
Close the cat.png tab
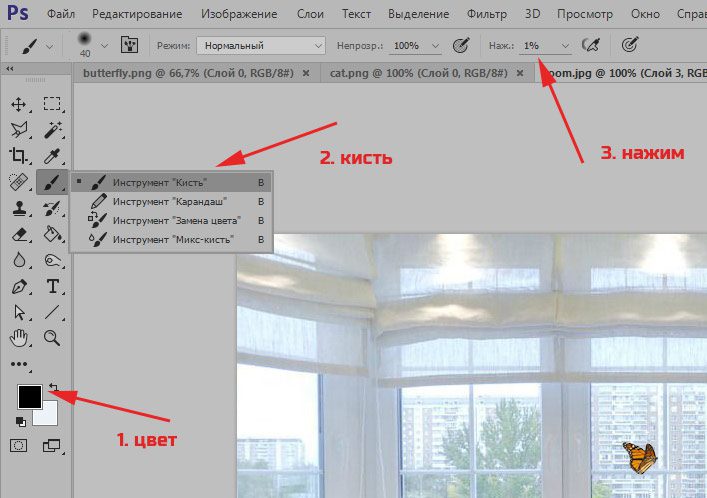tap(520, 73)
